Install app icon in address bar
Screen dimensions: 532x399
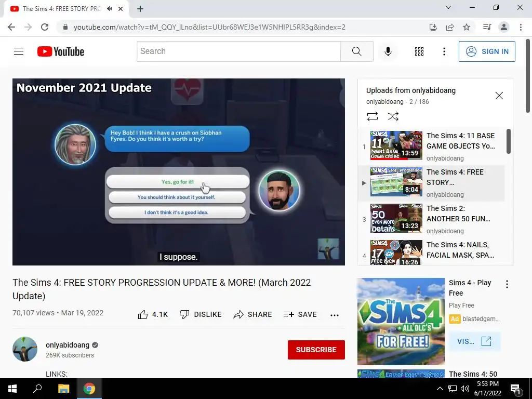click(x=433, y=27)
